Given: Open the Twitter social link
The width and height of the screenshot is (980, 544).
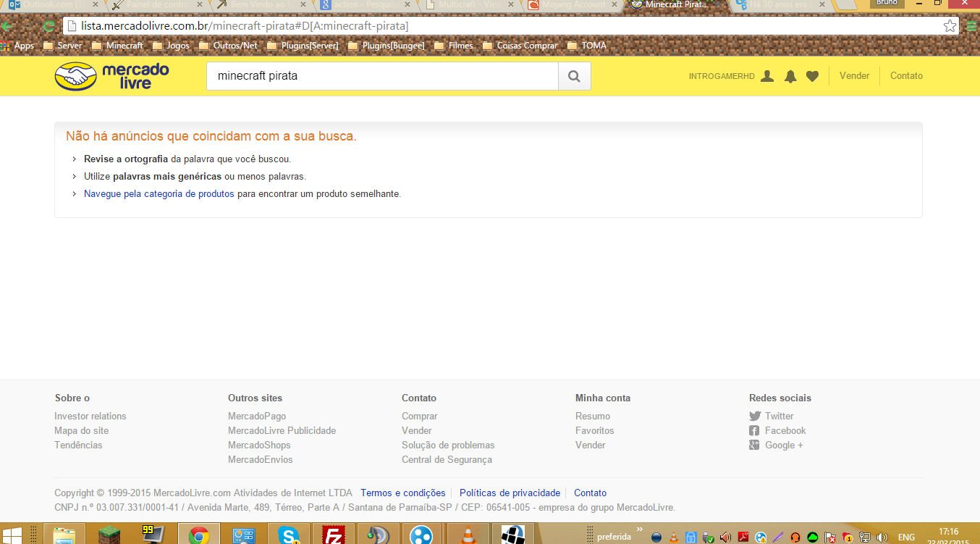Looking at the screenshot, I should (x=772, y=416).
